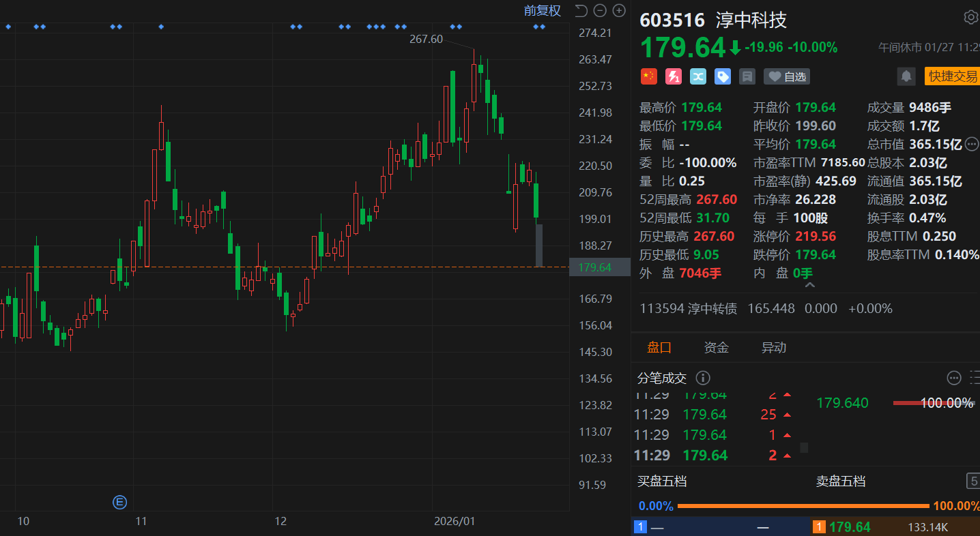Click the shuffle arrows icon
Image resolution: width=980 pixels, height=536 pixels.
(x=697, y=76)
